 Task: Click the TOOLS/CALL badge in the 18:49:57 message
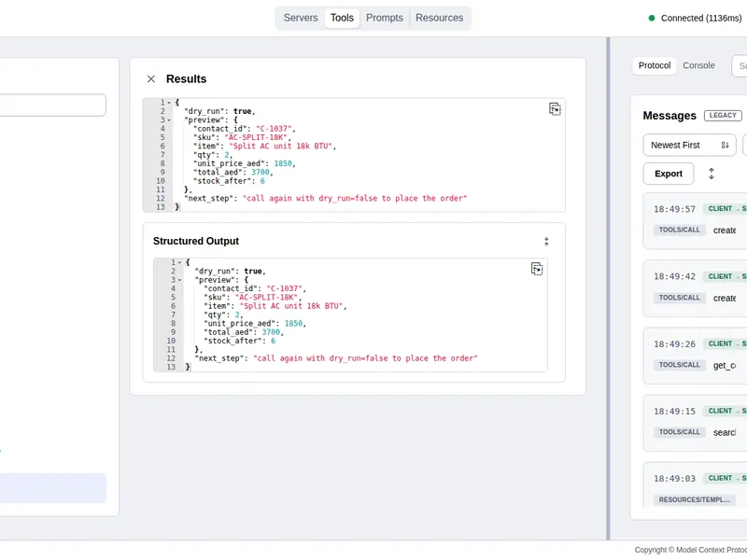(x=680, y=230)
